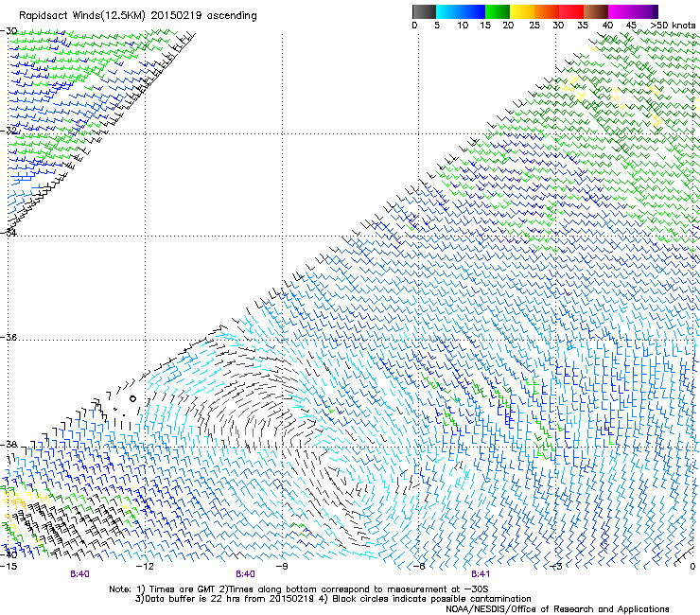Screen dimensions: 700x615
Task: Click the latitude axis label '-34'
Action: tap(9, 233)
